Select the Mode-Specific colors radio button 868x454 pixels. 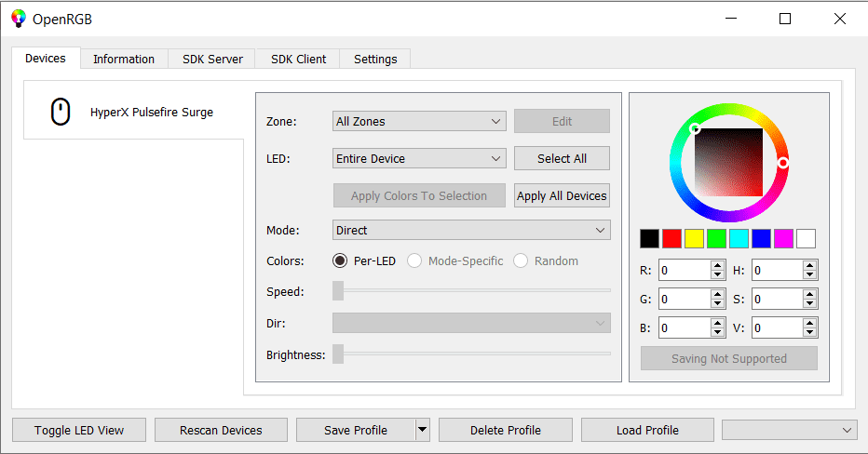pyautogui.click(x=414, y=261)
